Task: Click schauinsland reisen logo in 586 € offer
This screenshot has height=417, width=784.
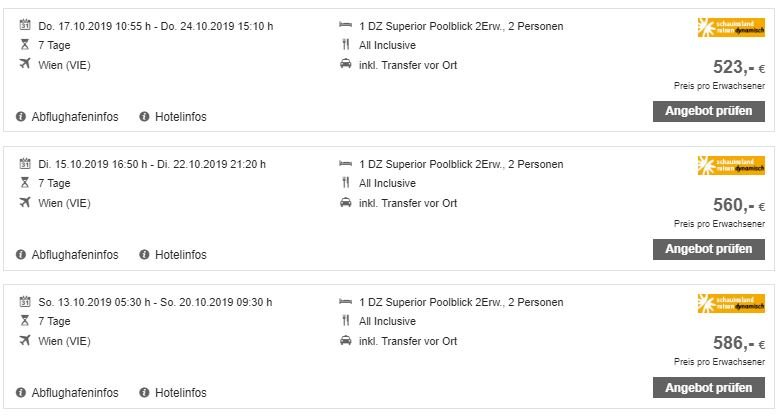Action: [x=731, y=304]
